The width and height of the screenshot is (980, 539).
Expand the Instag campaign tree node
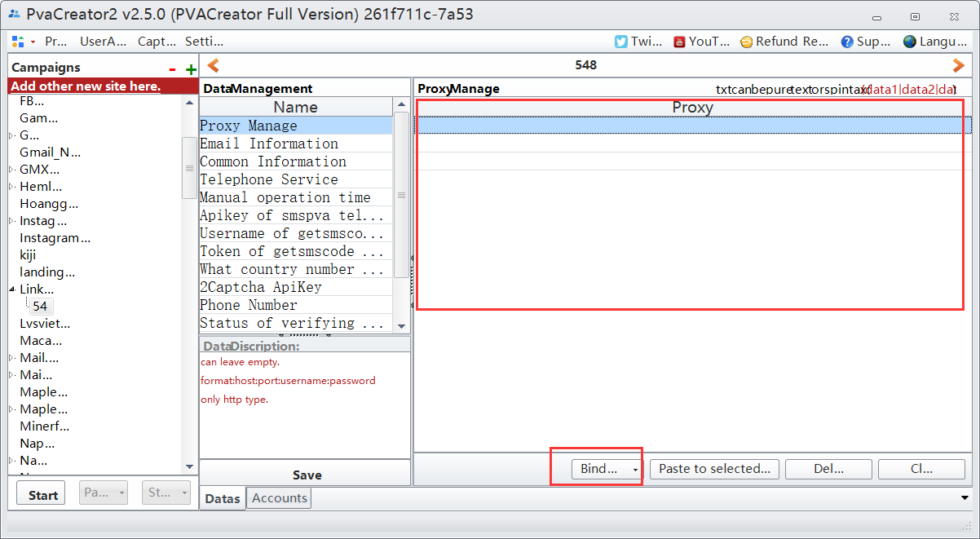pos(11,221)
